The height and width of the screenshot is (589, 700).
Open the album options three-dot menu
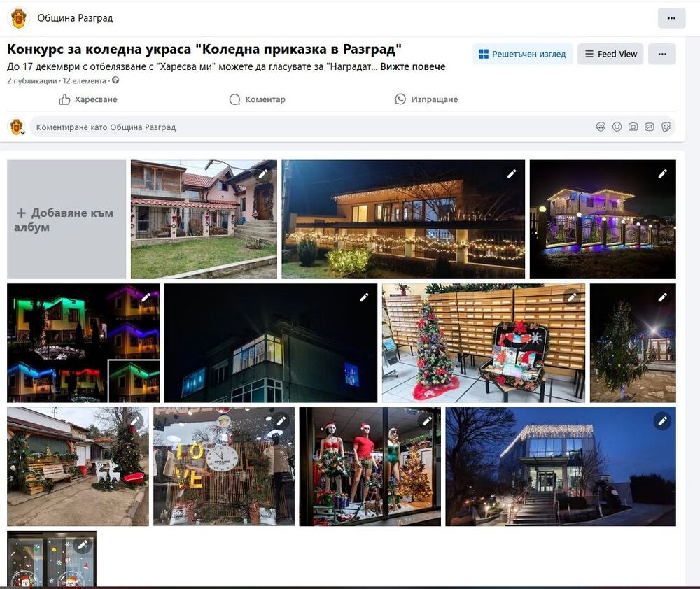662,53
